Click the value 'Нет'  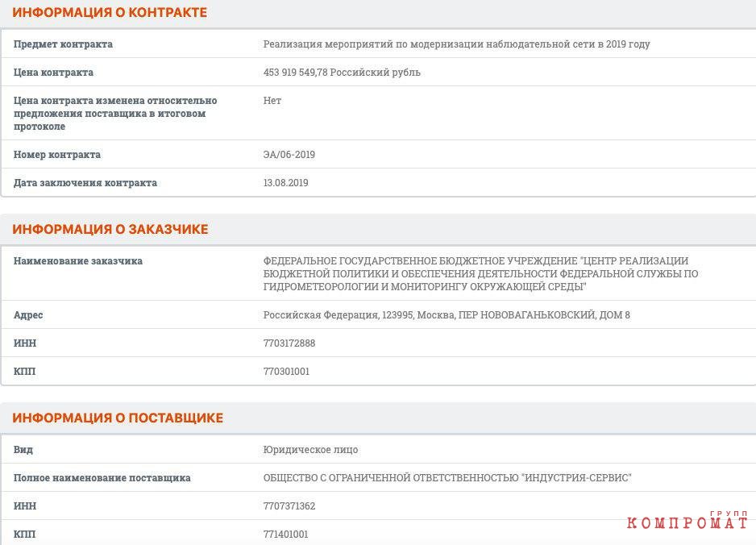[272, 100]
